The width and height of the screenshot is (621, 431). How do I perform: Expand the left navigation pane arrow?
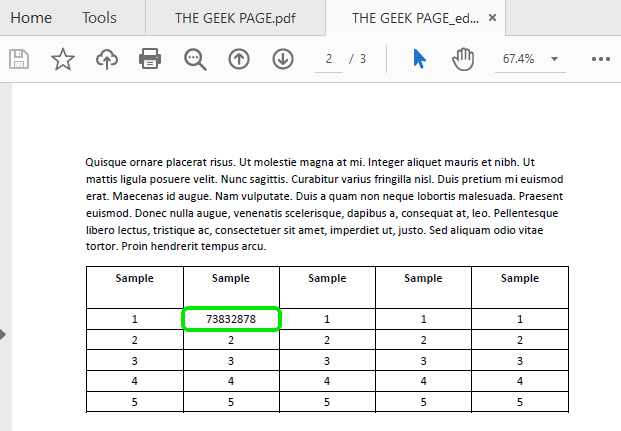point(3,334)
